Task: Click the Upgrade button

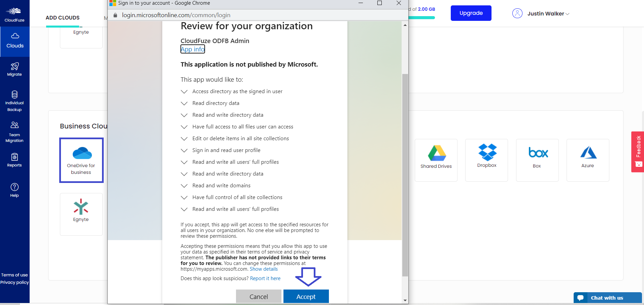Action: [x=471, y=13]
